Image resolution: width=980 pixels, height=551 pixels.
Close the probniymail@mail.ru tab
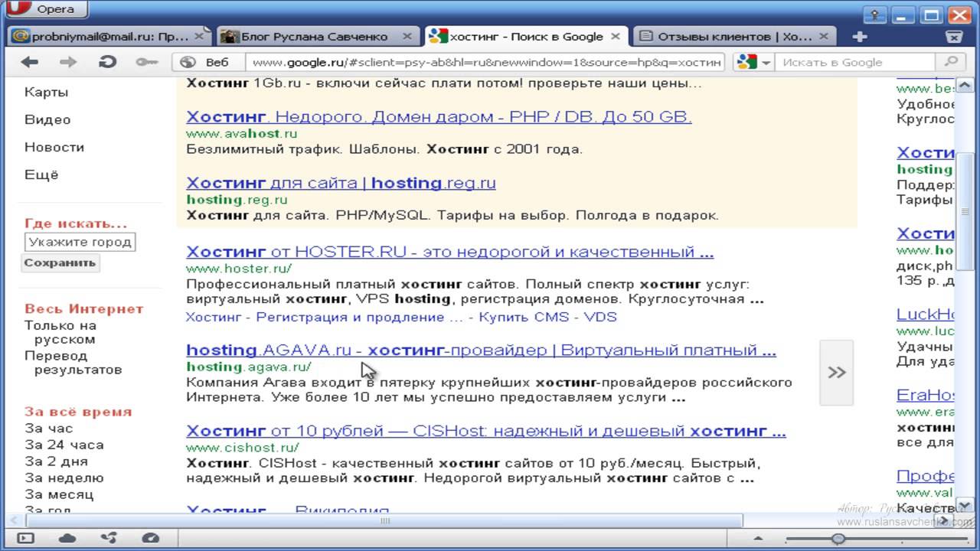[199, 36]
